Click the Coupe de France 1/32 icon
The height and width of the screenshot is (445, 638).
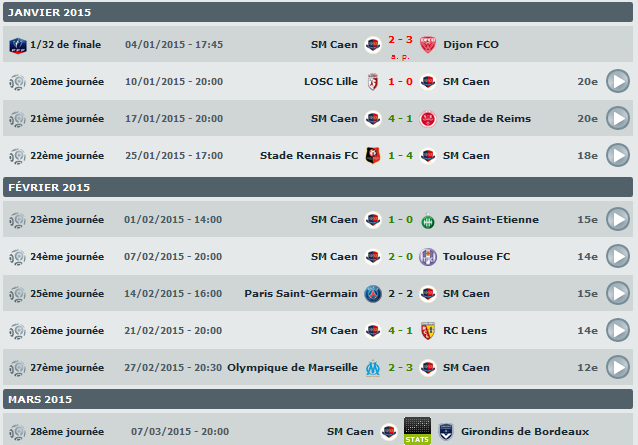17,45
